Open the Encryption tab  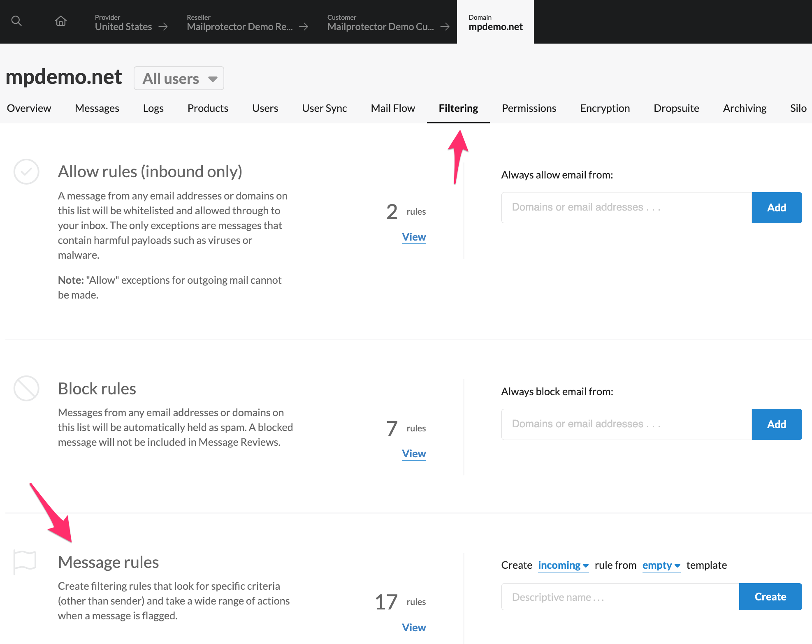coord(605,108)
